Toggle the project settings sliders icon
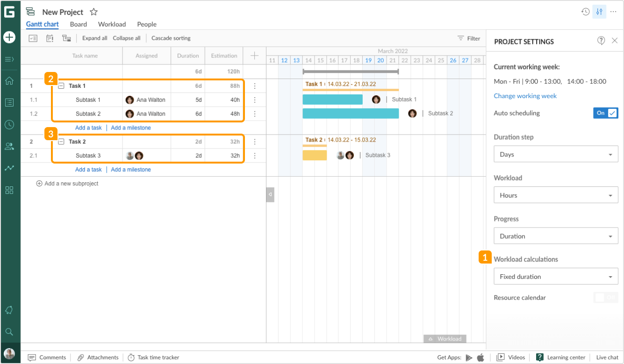This screenshot has width=624, height=364. 599,12
